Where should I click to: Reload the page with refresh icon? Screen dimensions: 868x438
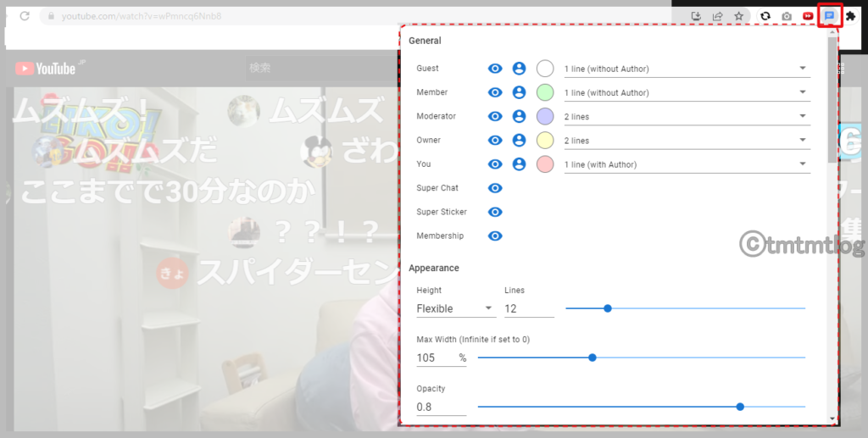25,16
